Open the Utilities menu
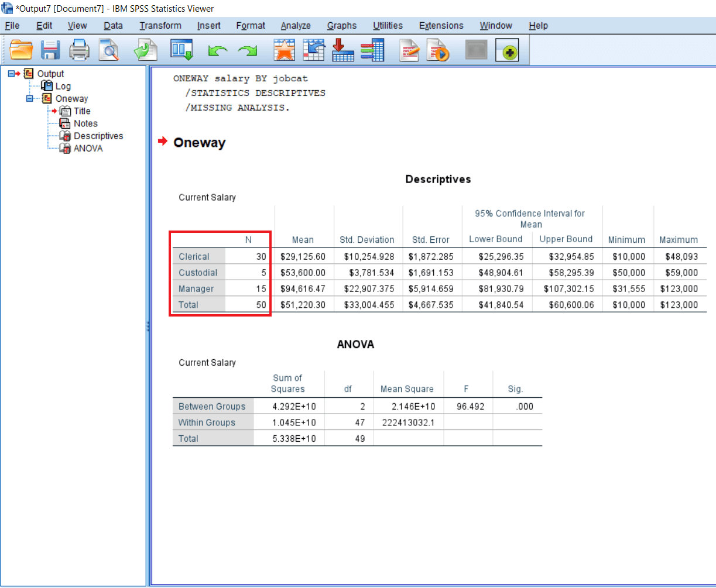 (x=388, y=26)
